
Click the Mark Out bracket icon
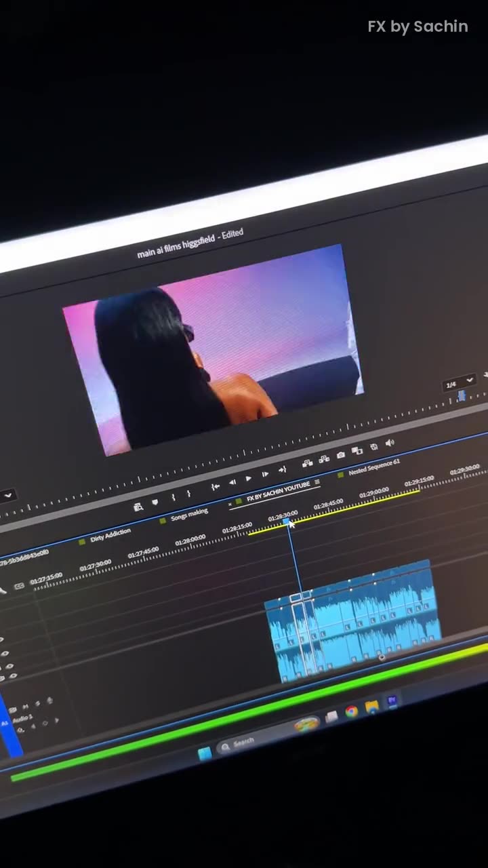point(189,494)
